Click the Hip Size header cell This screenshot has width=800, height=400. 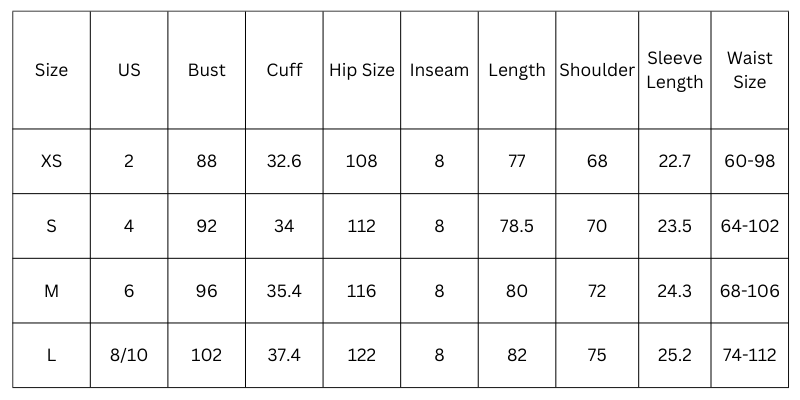tap(362, 70)
